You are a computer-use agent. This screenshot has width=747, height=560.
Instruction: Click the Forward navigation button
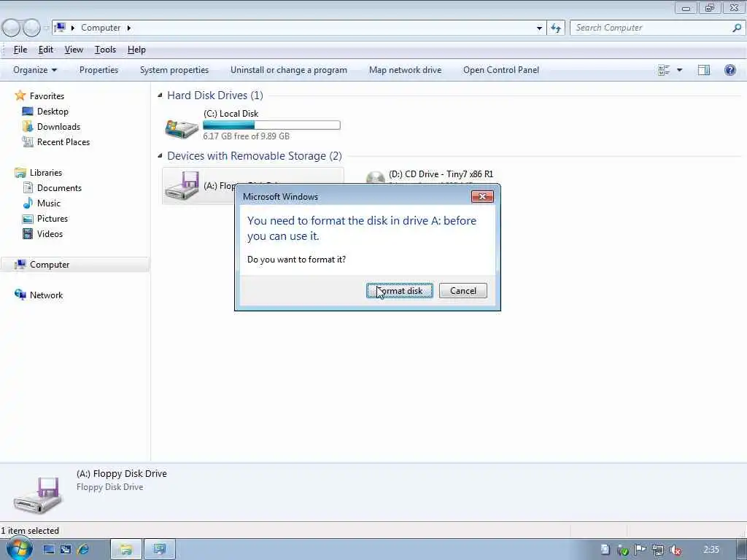[32, 28]
